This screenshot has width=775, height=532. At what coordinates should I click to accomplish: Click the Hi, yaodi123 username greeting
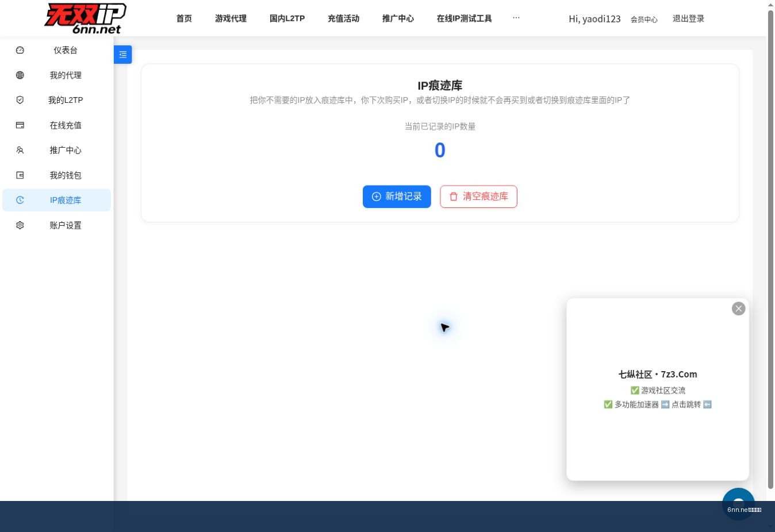pos(594,19)
